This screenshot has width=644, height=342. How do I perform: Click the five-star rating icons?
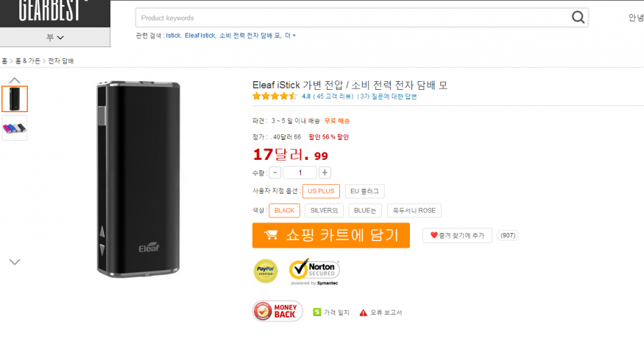[275, 97]
